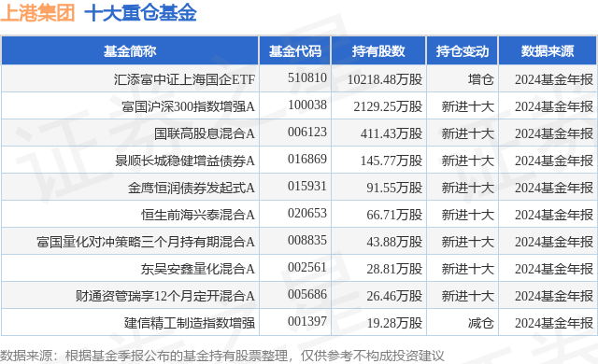This screenshot has width=598, height=364.
Task: Click fund 建信精工制造指数增强
Action: click(x=190, y=323)
